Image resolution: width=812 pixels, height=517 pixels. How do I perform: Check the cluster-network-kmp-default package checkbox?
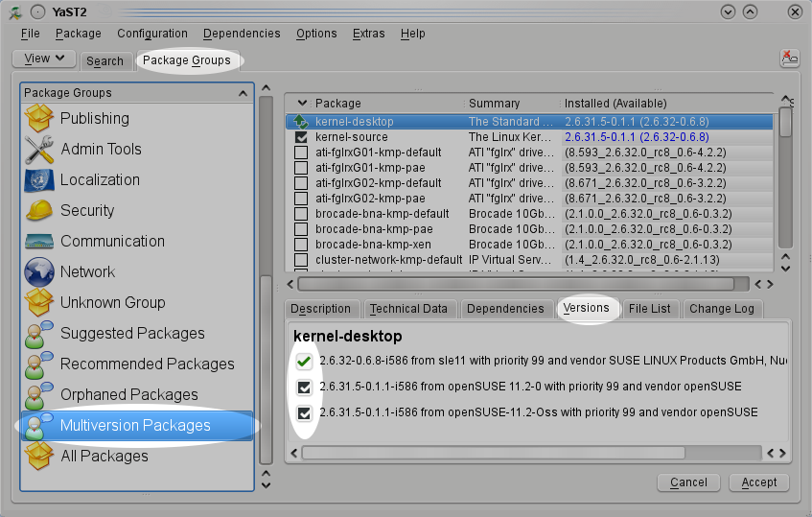point(301,260)
